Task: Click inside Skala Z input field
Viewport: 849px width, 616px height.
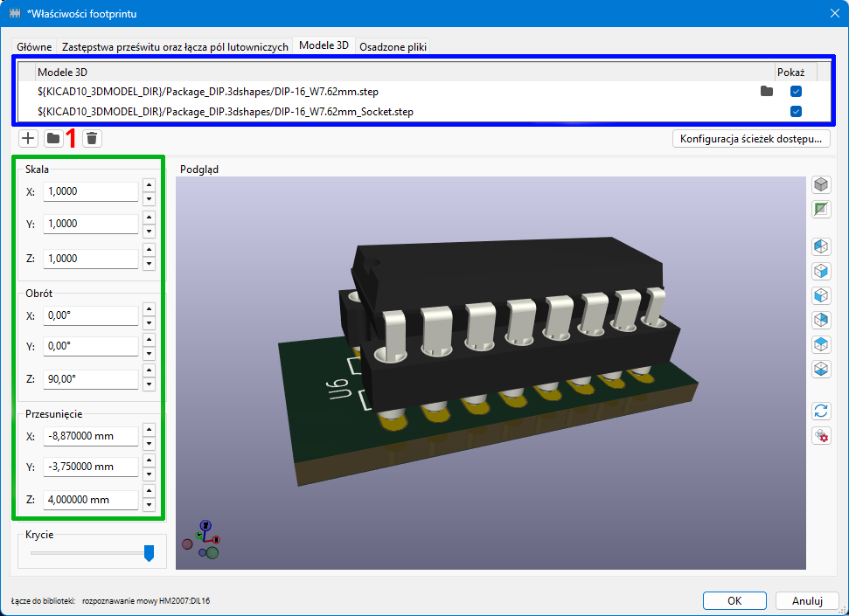Action: pos(90,259)
